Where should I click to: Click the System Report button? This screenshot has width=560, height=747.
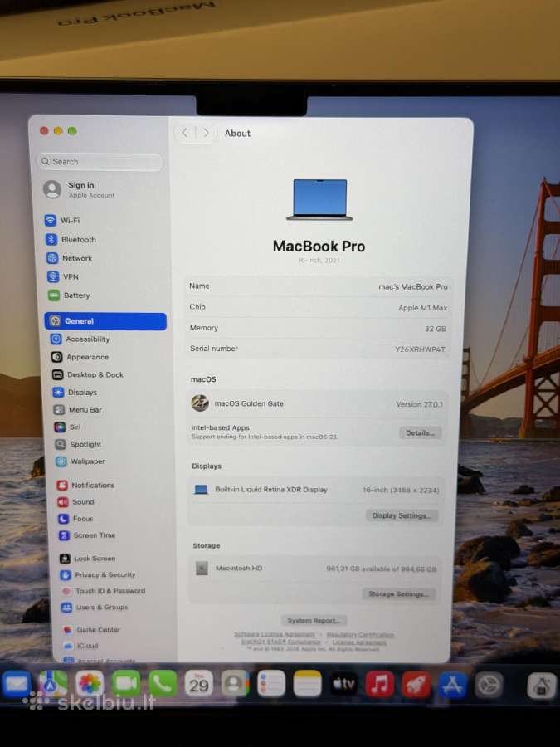pyautogui.click(x=314, y=620)
